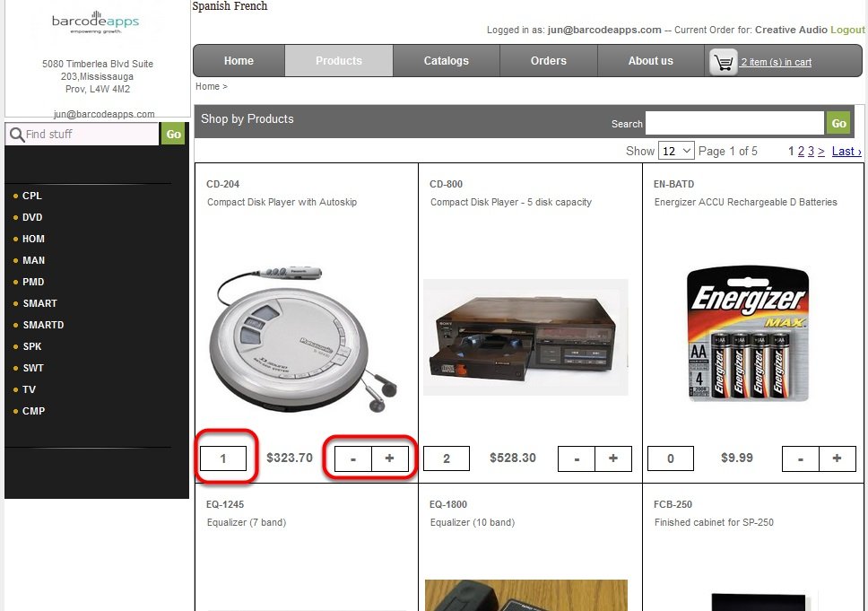
Task: Click the shopping cart icon
Action: click(723, 62)
